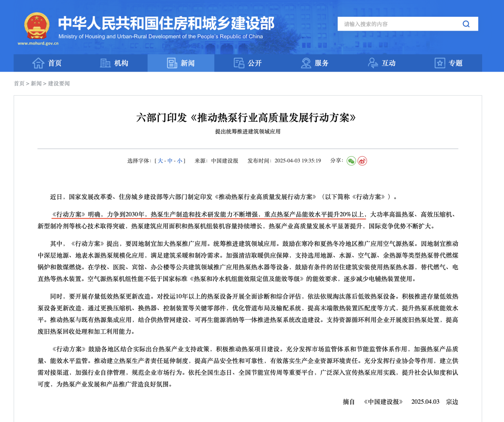Click the star icon beside 专题
The width and height of the screenshot is (504, 422).
(x=440, y=63)
